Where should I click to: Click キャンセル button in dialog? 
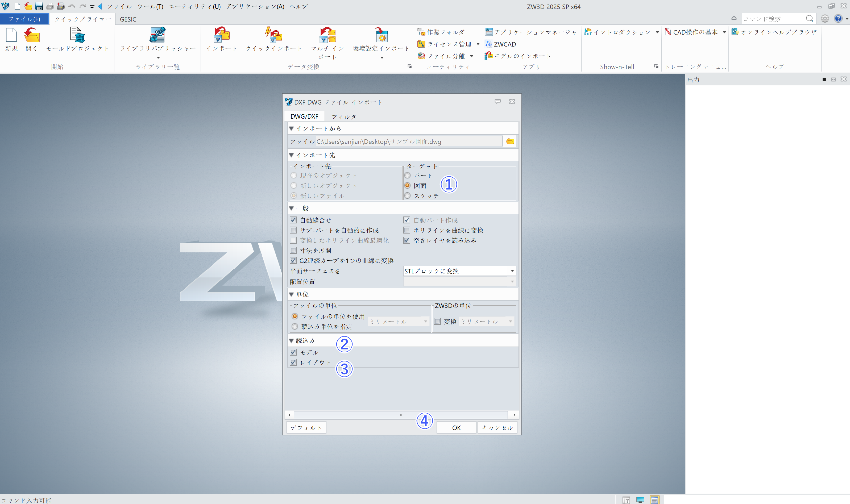497,428
